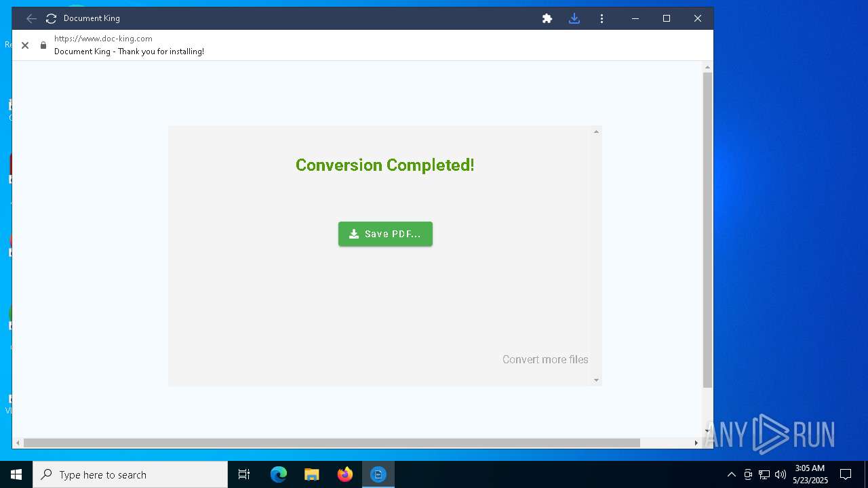Open the extensions puzzle icon
This screenshot has width=868, height=488.
[547, 18]
